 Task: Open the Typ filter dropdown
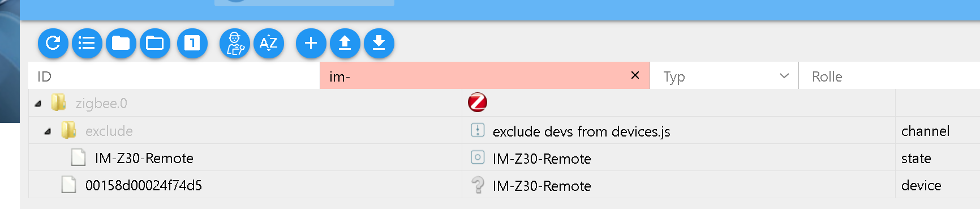tap(724, 76)
